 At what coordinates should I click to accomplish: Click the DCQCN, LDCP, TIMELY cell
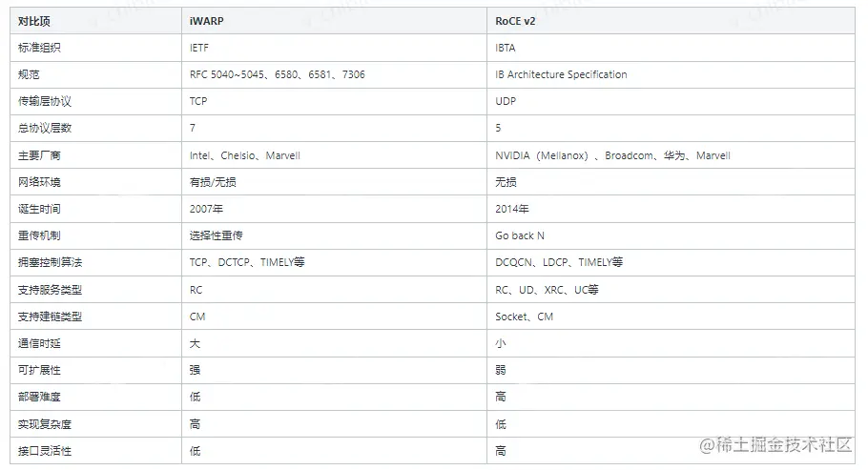(x=559, y=262)
